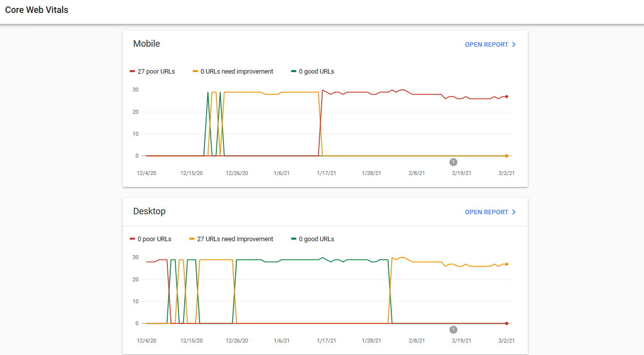This screenshot has height=355, width=644.
Task: Click the 3/2/21 date label on the Mobile chart
Action: click(x=506, y=173)
